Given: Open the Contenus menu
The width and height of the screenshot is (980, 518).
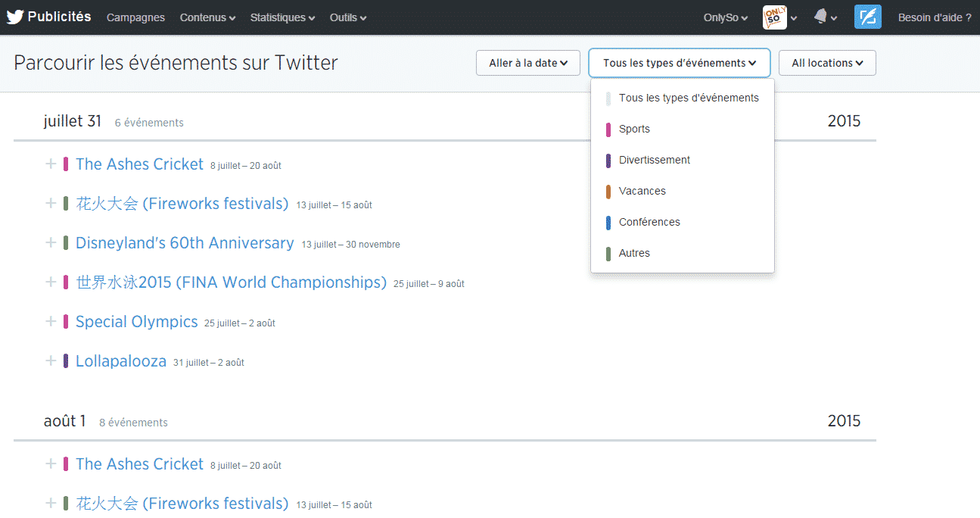Looking at the screenshot, I should 207,17.
